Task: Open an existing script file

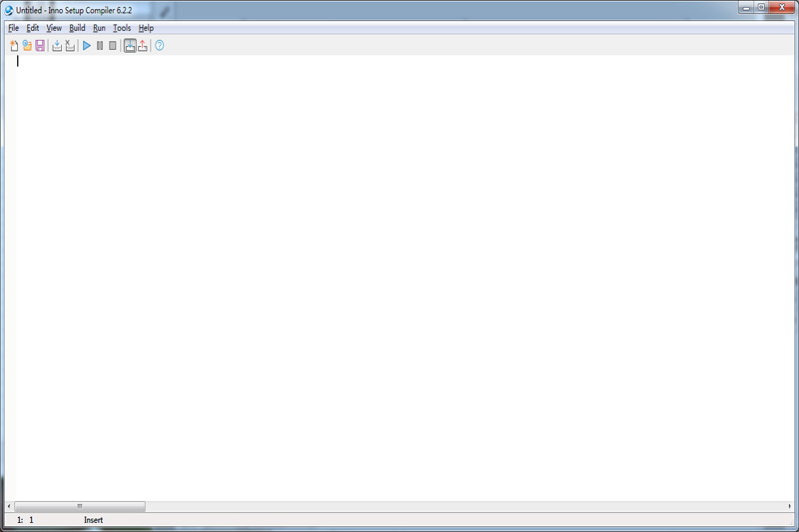Action: pyautogui.click(x=27, y=46)
